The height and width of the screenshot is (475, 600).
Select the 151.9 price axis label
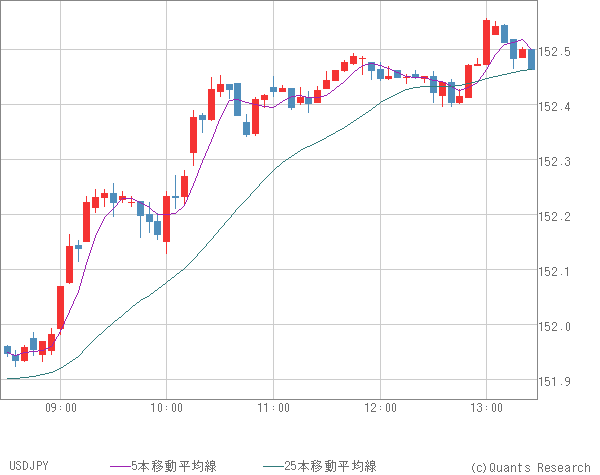(x=560, y=381)
